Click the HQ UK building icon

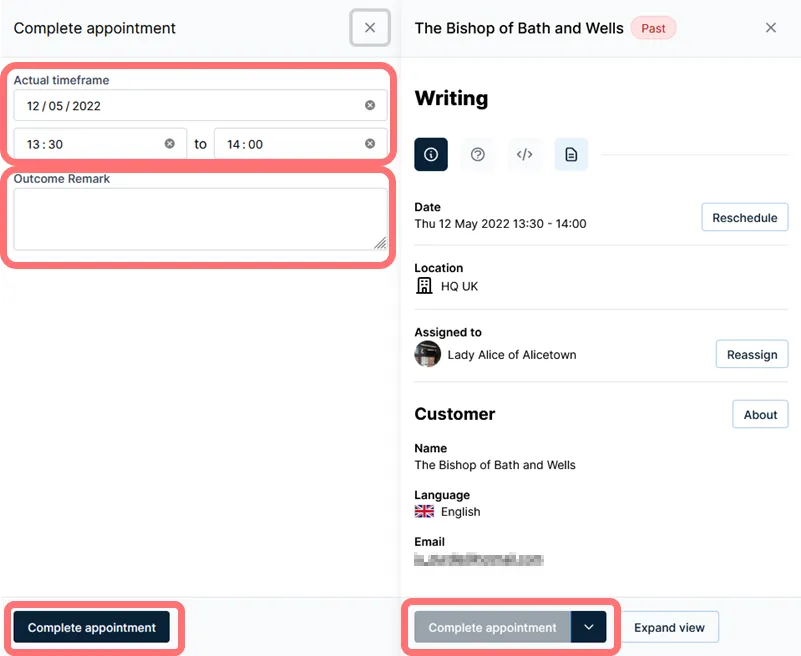point(424,286)
